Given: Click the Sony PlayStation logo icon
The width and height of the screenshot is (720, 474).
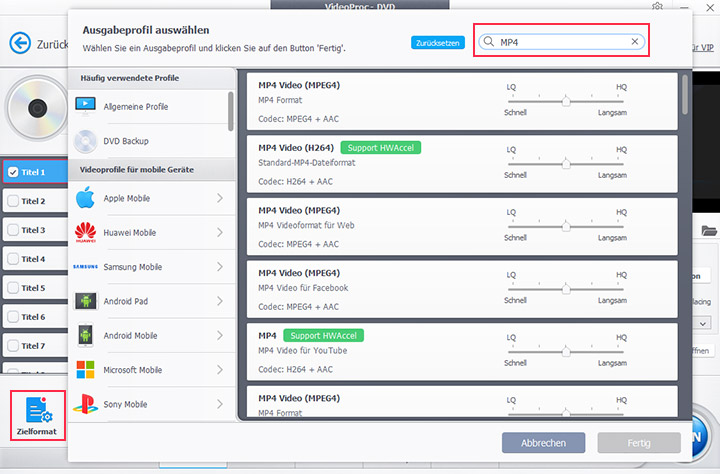Looking at the screenshot, I should point(85,404).
